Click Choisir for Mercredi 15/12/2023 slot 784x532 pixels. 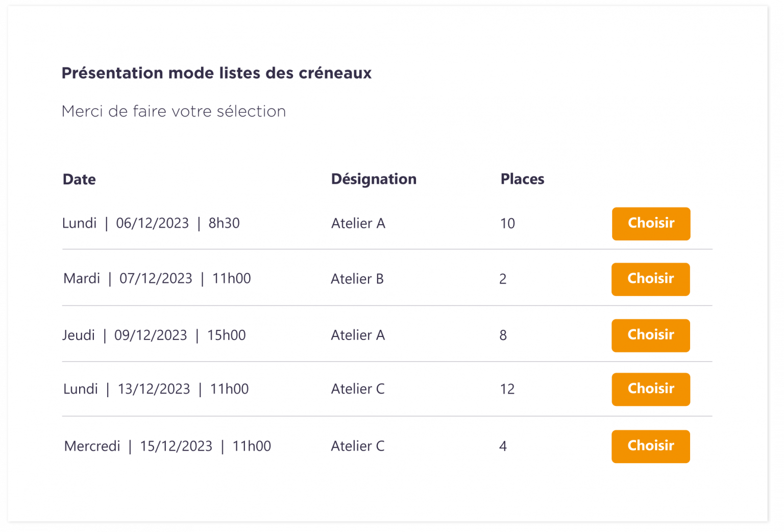click(x=650, y=446)
